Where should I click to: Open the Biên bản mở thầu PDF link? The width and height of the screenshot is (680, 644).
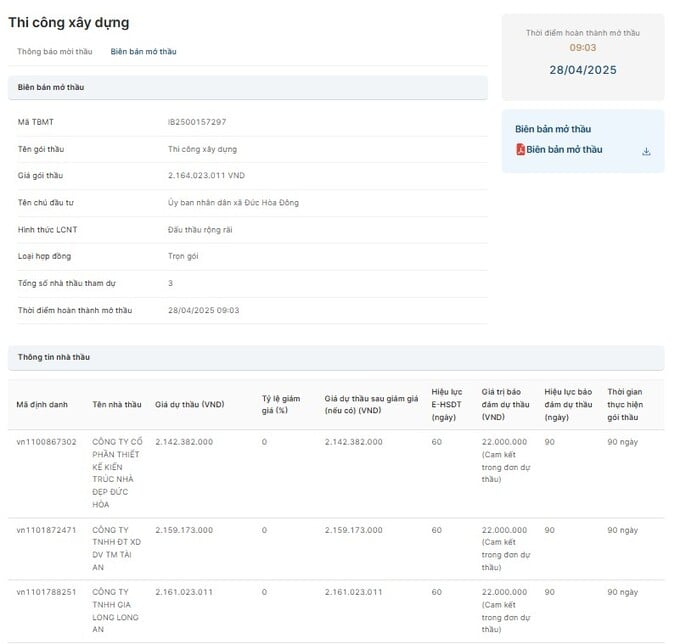[564, 149]
